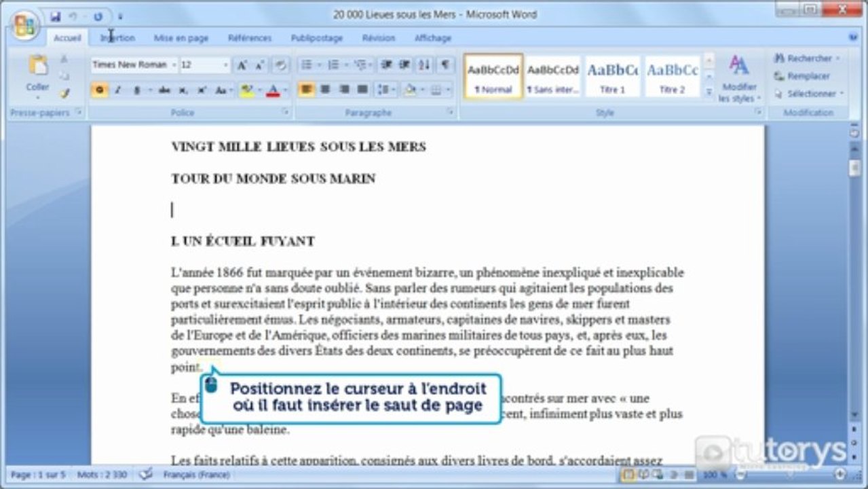The width and height of the screenshot is (868, 489).
Task: Check spelling status icon in status bar
Action: (x=145, y=474)
